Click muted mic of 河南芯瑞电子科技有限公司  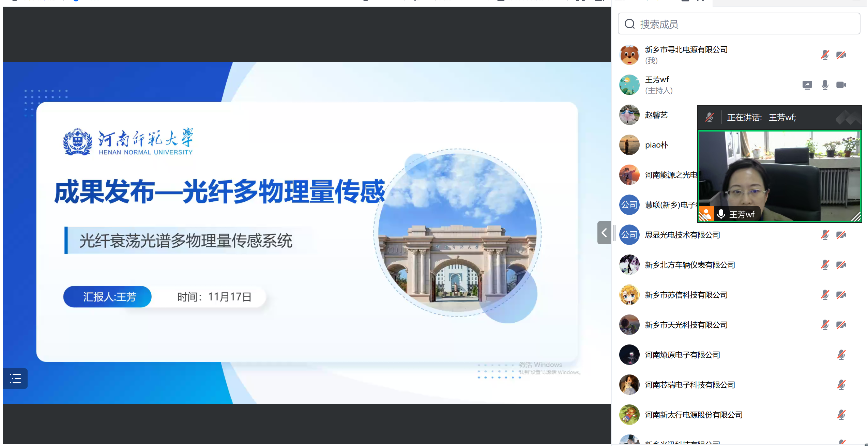[841, 385]
